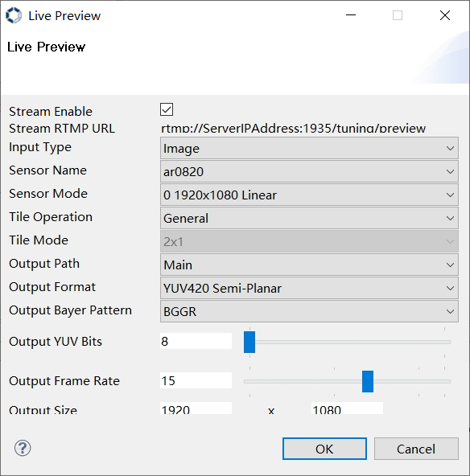Open the Tile Operation dropdown

(x=309, y=218)
